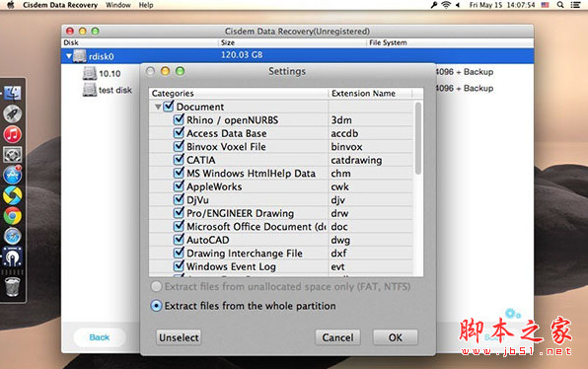Click the Categories column header

click(239, 93)
